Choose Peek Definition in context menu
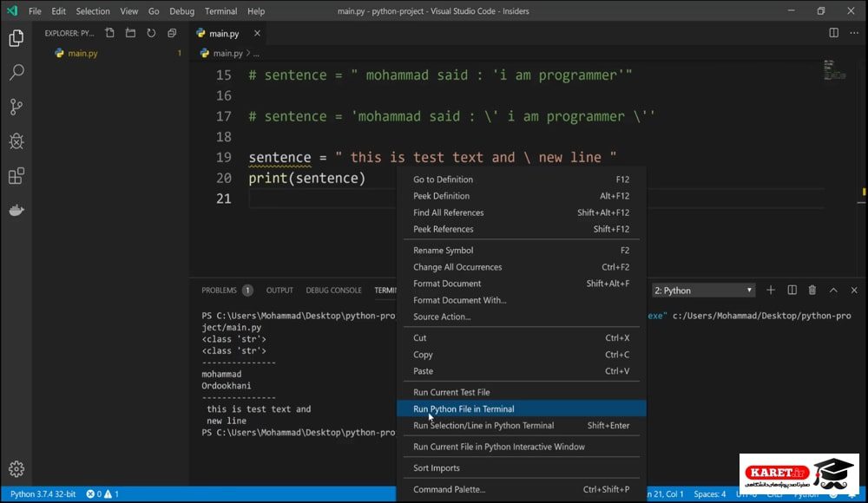The image size is (868, 503). click(x=521, y=196)
